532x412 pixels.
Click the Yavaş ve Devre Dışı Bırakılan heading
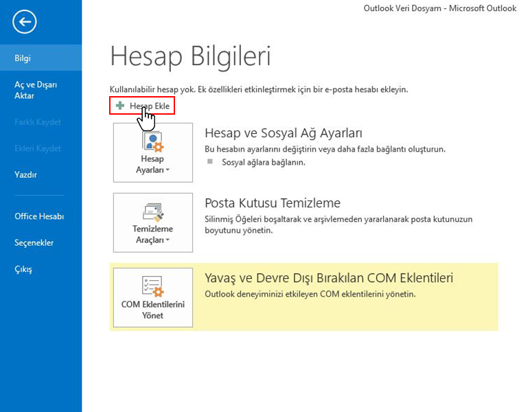coord(329,278)
